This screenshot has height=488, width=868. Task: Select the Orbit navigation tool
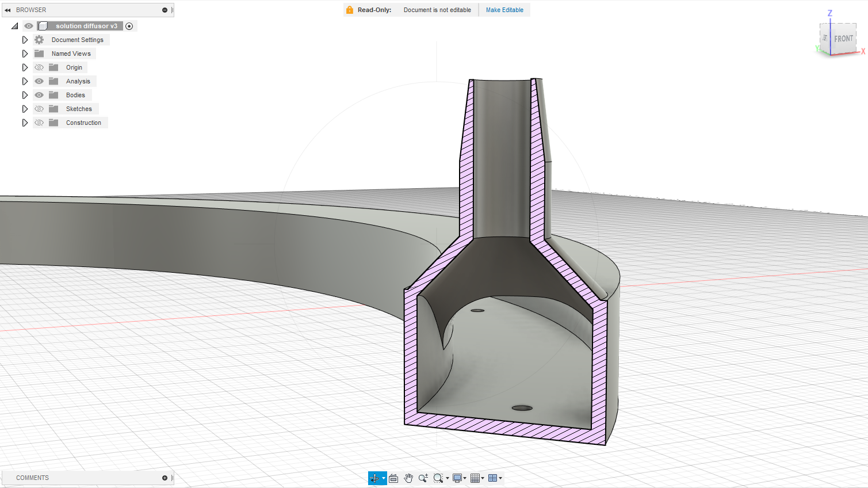tap(374, 478)
